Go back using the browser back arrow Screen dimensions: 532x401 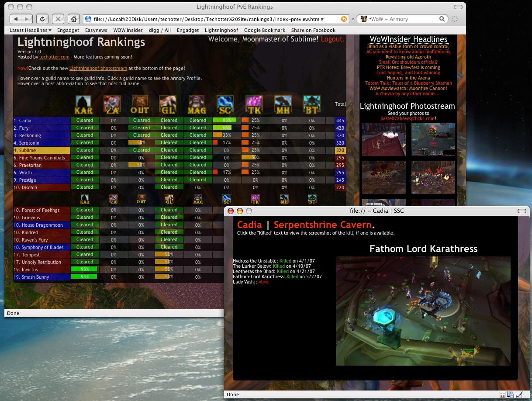pos(16,19)
